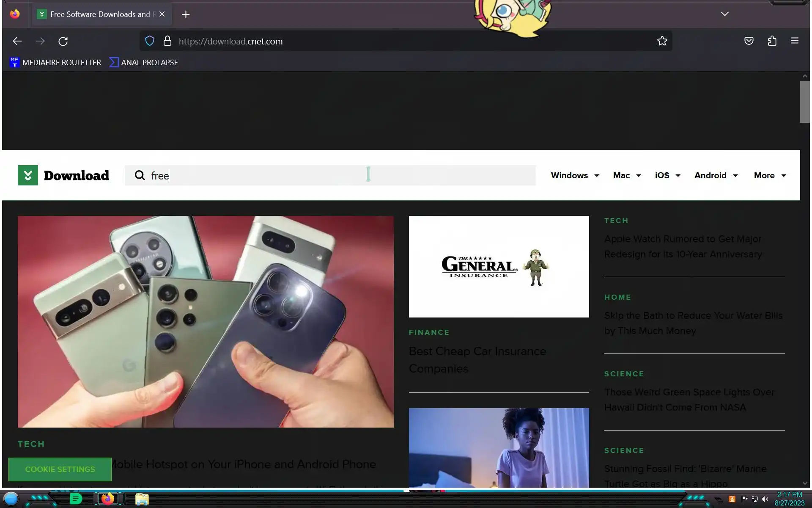This screenshot has height=508, width=812.
Task: Expand the Mac dropdown menu
Action: pyautogui.click(x=627, y=175)
